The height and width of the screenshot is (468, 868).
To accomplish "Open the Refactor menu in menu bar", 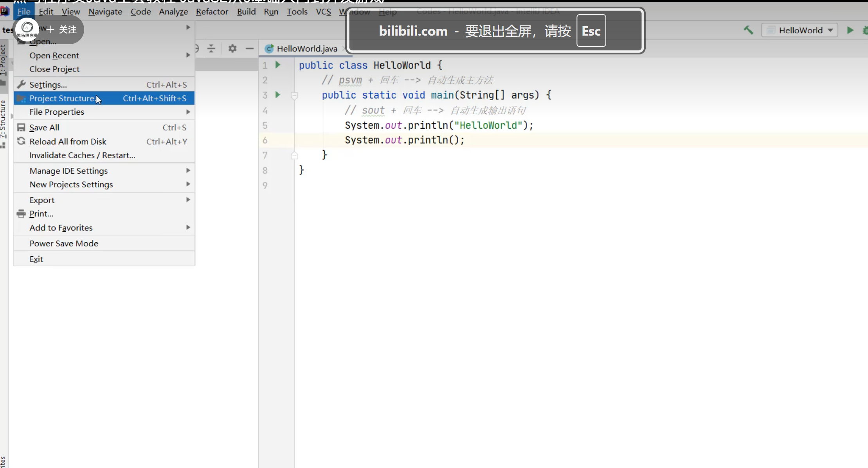I will point(212,12).
